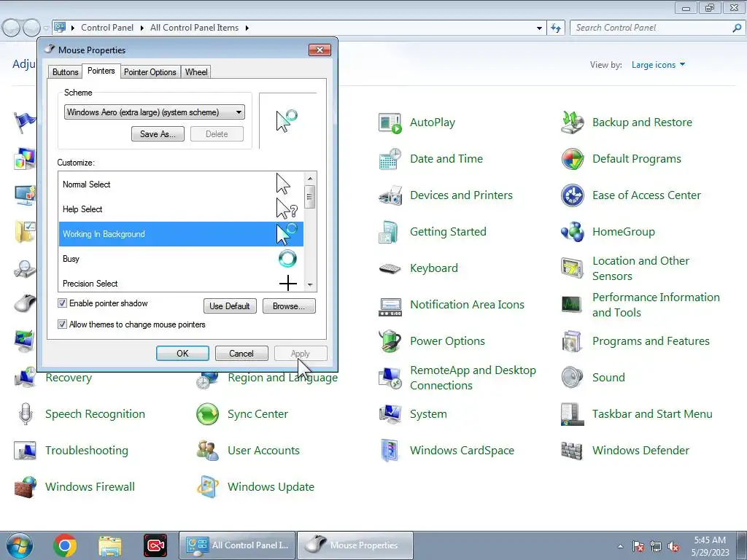Expand the arrow after All Control Panel Items

pyautogui.click(x=247, y=28)
